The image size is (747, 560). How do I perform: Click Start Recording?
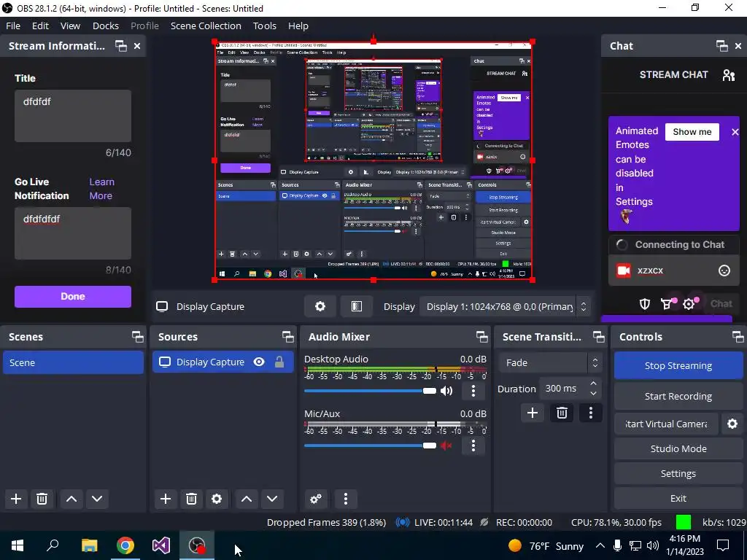click(x=678, y=396)
